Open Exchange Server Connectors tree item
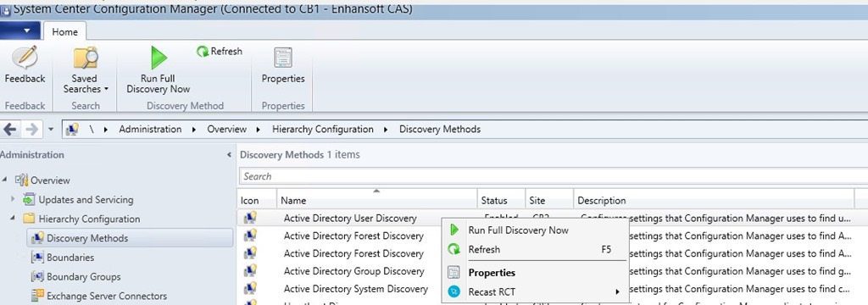Viewport: 868px width, 305px height. point(107,297)
